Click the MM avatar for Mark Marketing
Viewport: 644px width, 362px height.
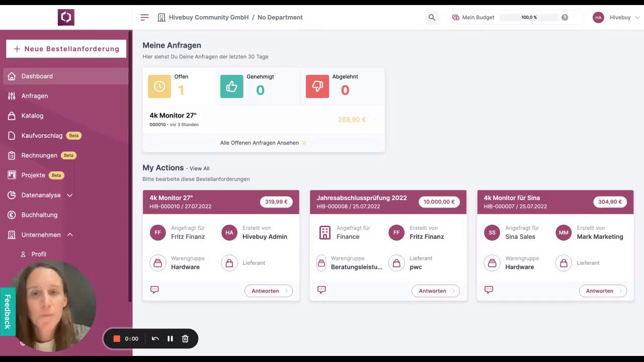(x=563, y=232)
